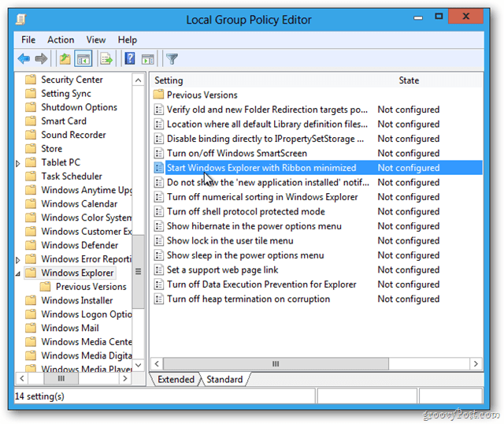
Task: Select Previous Versions under Windows Explorer in tree
Action: point(91,287)
